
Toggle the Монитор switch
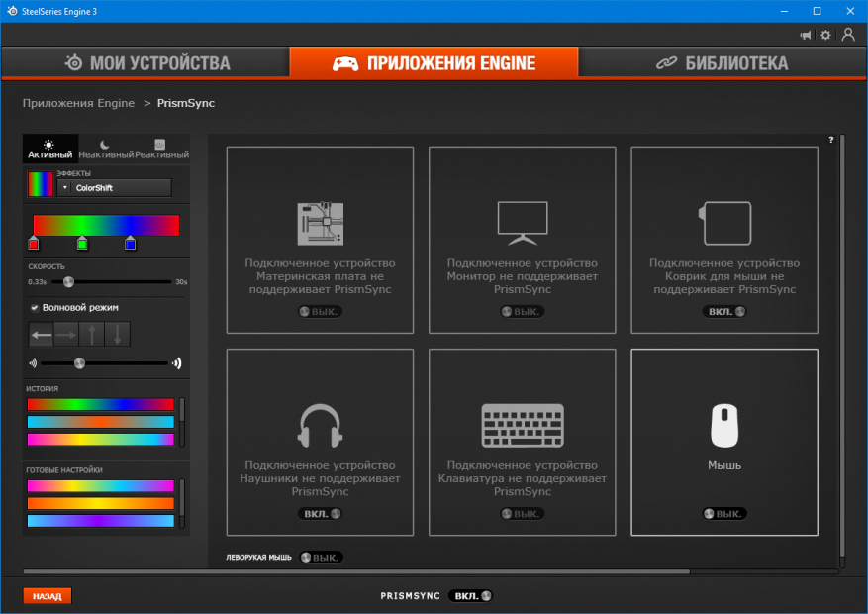coord(522,311)
